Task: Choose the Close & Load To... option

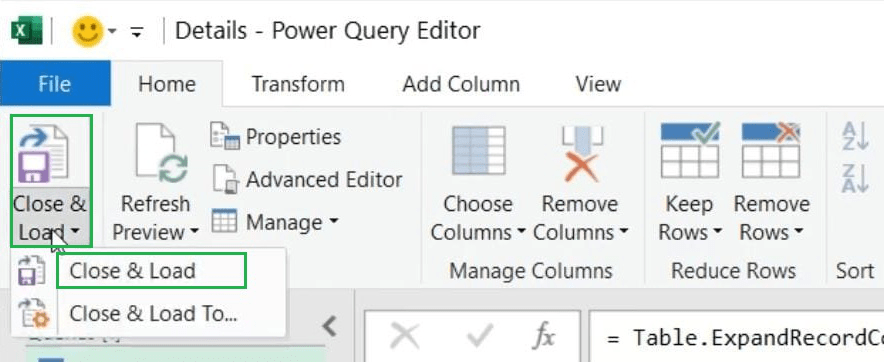Action: (153, 314)
